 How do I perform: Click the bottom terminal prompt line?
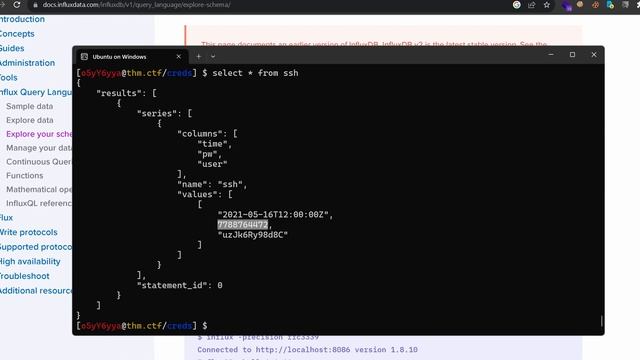[142, 326]
